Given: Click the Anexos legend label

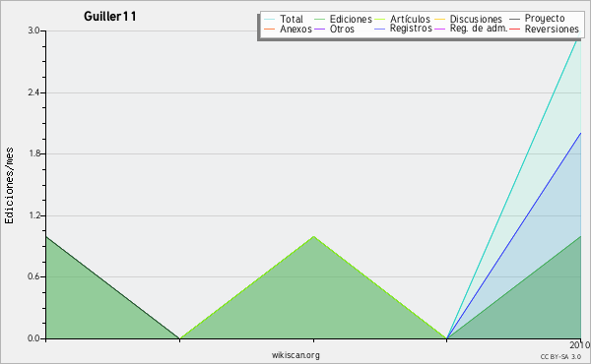Looking at the screenshot, I should (295, 29).
